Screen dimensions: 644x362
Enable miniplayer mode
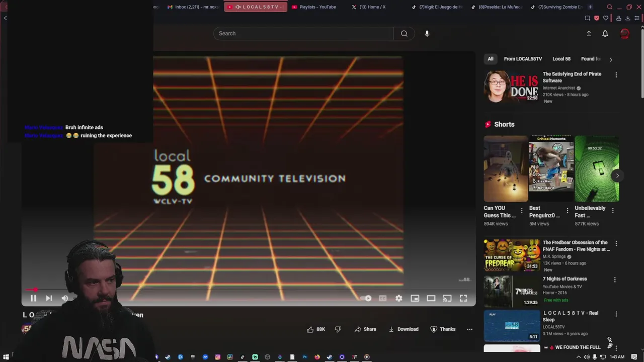[415, 298]
